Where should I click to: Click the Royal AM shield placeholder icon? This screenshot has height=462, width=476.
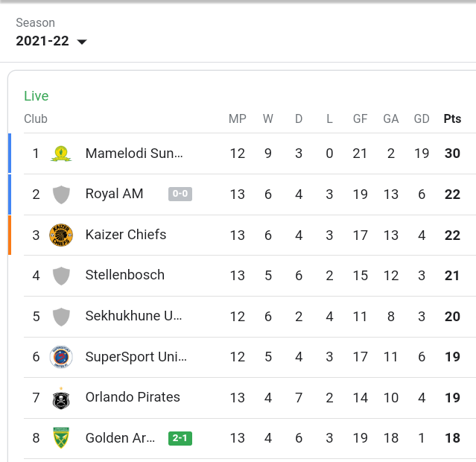(61, 194)
